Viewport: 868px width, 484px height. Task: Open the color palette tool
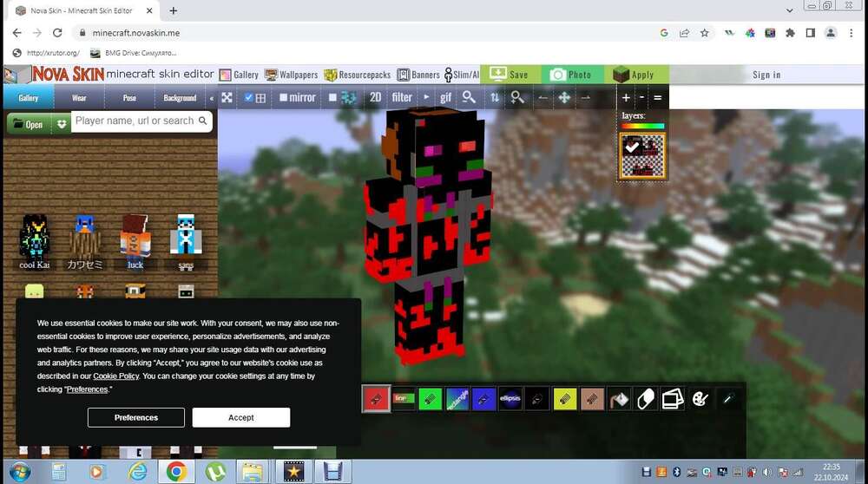coord(700,399)
